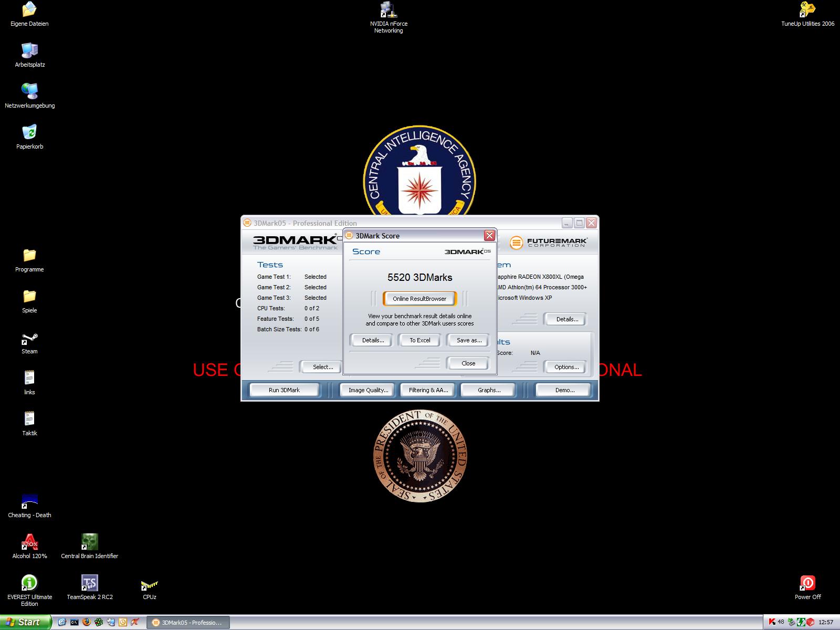Click Save as... in the score dialog

pyautogui.click(x=468, y=340)
